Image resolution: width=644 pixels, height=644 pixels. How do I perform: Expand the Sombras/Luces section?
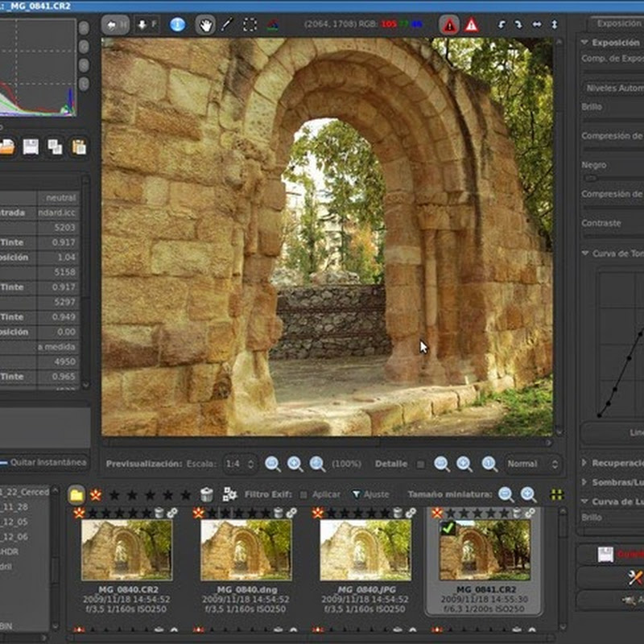pos(612,481)
